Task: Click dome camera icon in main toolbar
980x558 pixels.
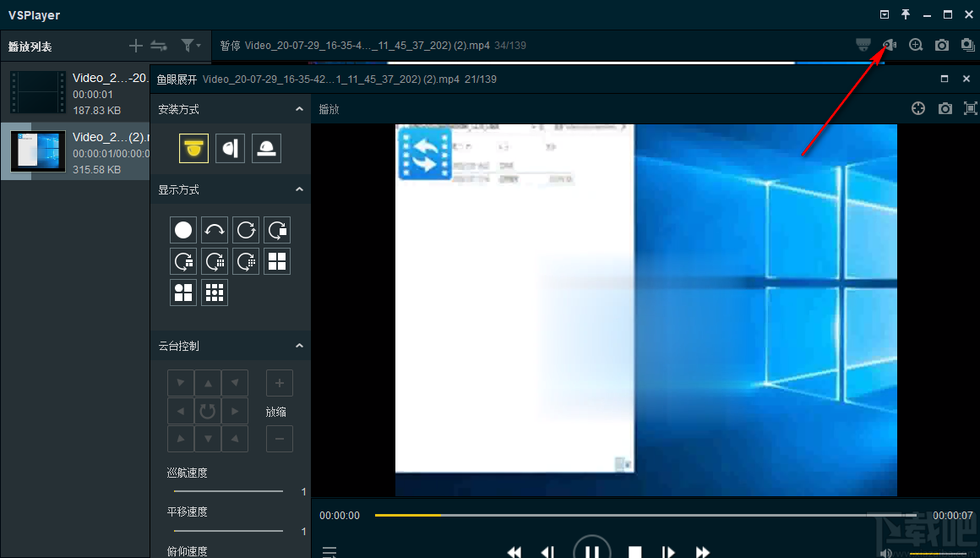Action: [x=863, y=45]
